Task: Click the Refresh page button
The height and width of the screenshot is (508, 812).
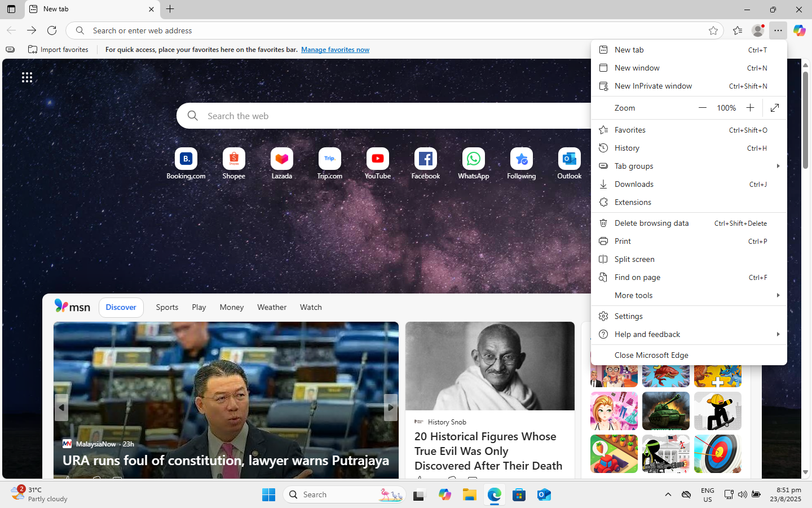Action: 52,30
